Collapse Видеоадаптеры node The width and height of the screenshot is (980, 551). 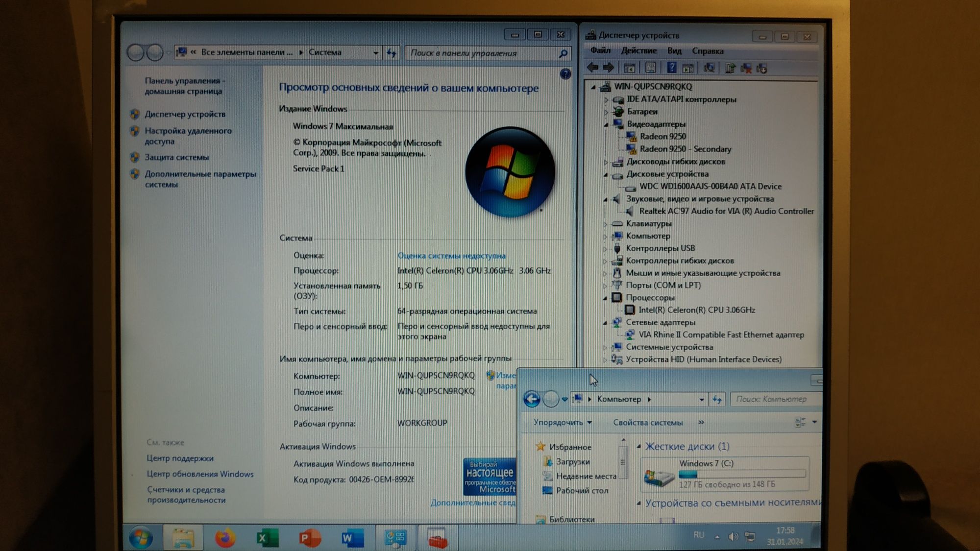[606, 124]
